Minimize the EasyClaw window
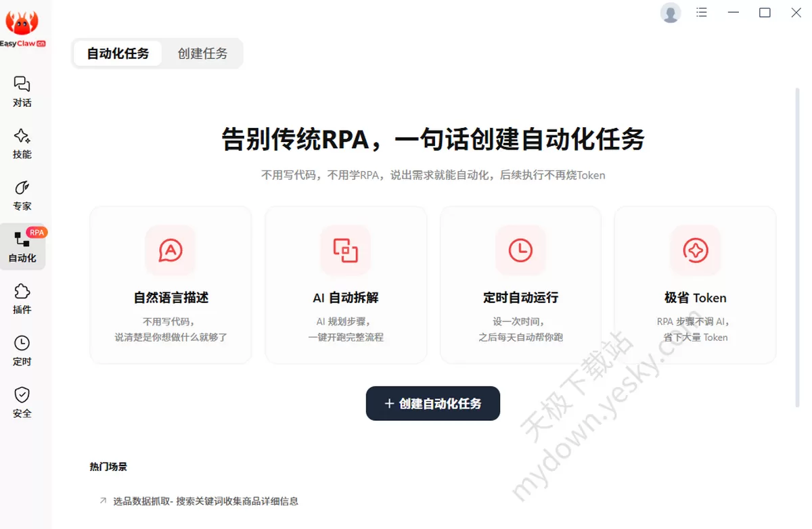Screen dimensions: 812x529 click(733, 12)
